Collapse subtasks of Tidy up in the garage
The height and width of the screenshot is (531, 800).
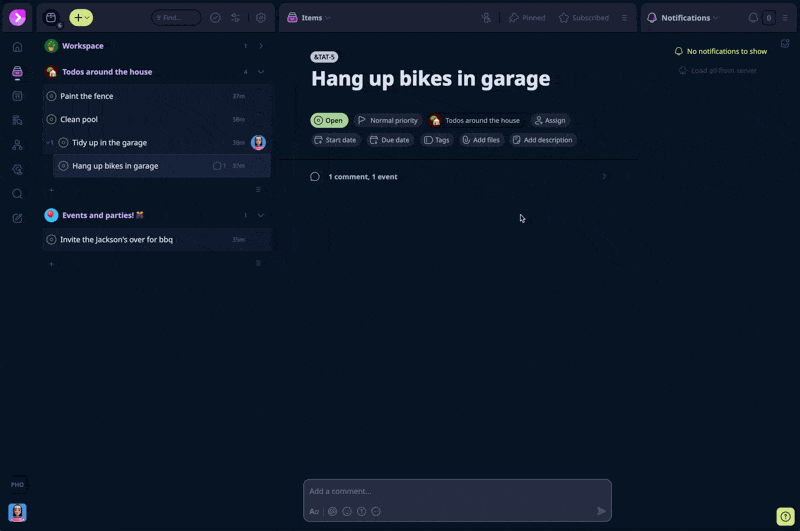click(x=49, y=143)
